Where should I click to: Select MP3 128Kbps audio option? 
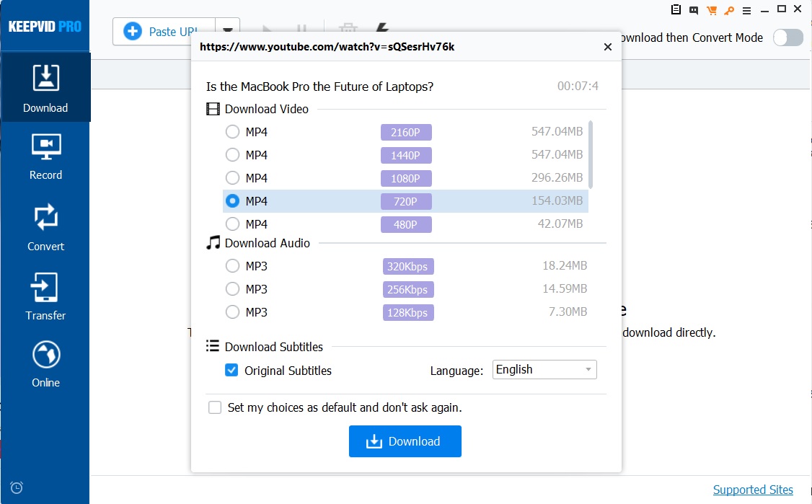pos(232,311)
